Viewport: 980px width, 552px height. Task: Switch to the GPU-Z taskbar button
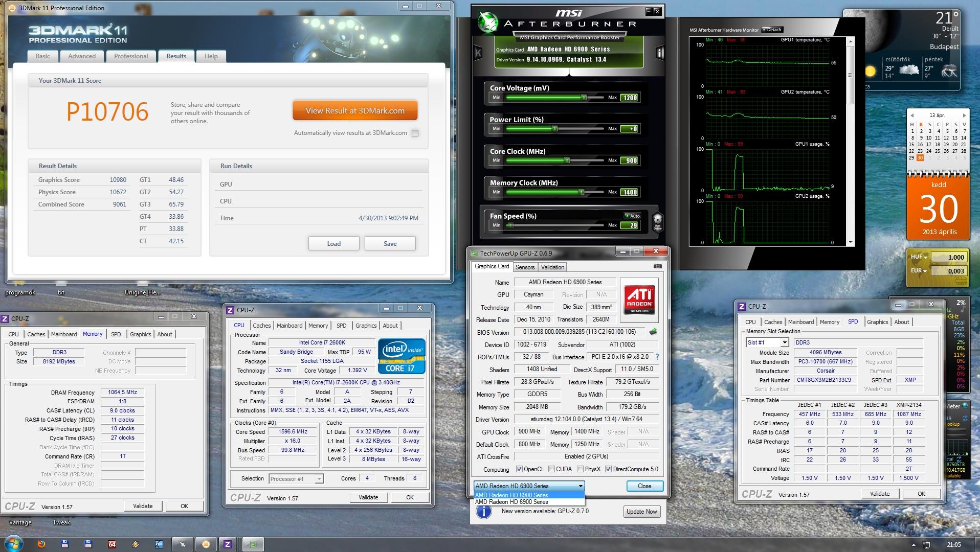click(253, 544)
